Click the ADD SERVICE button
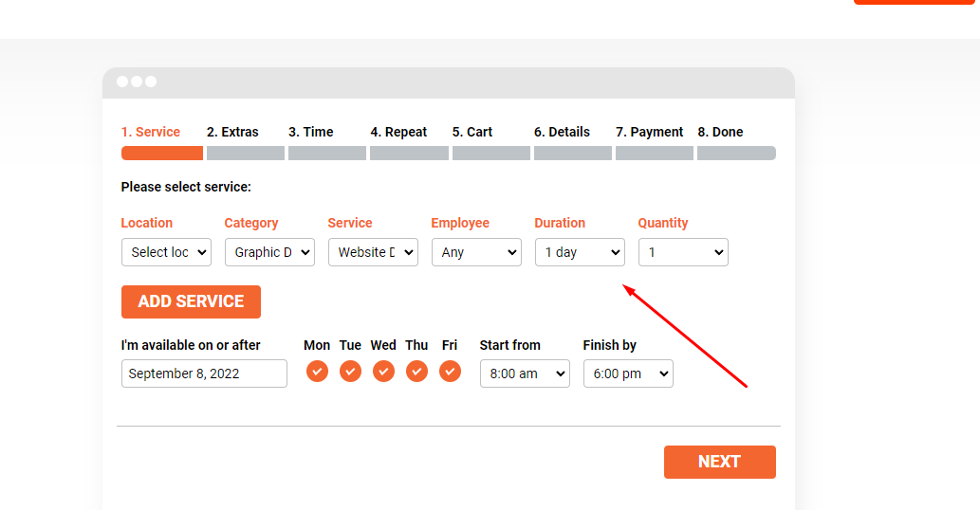 pos(191,301)
